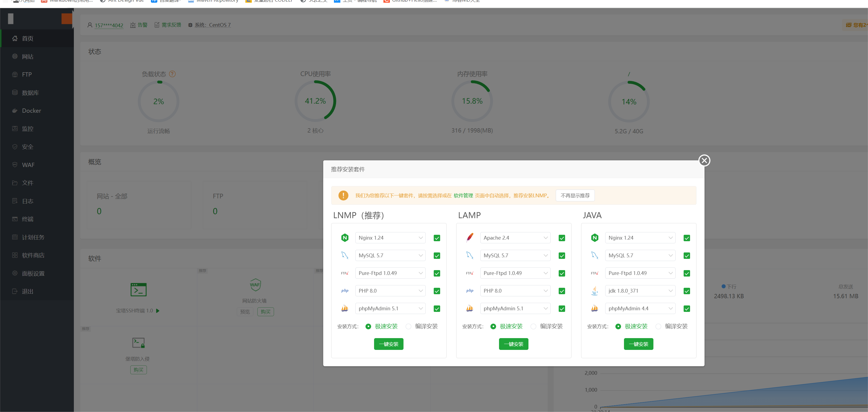Uncheck phpMyAdmin 5.1 in the LAMP column
The image size is (868, 412).
click(x=562, y=308)
